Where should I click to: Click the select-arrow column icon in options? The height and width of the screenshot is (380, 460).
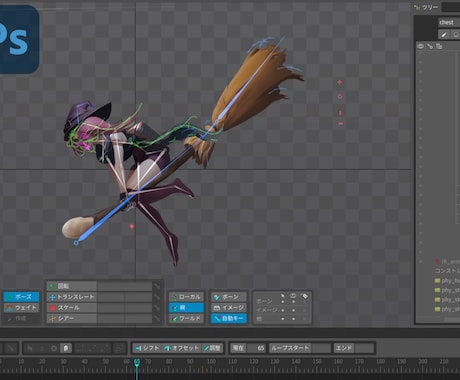pos(283,296)
